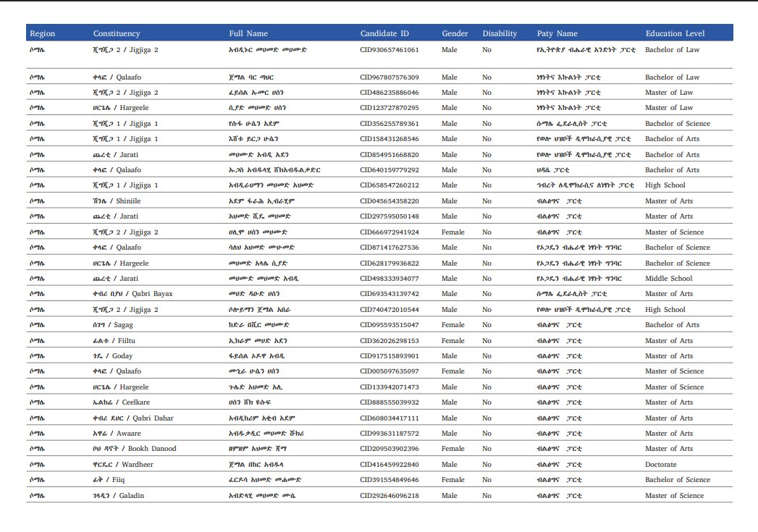Click the Ceelkare constituency cell
This screenshot has width=758, height=532.
click(122, 402)
